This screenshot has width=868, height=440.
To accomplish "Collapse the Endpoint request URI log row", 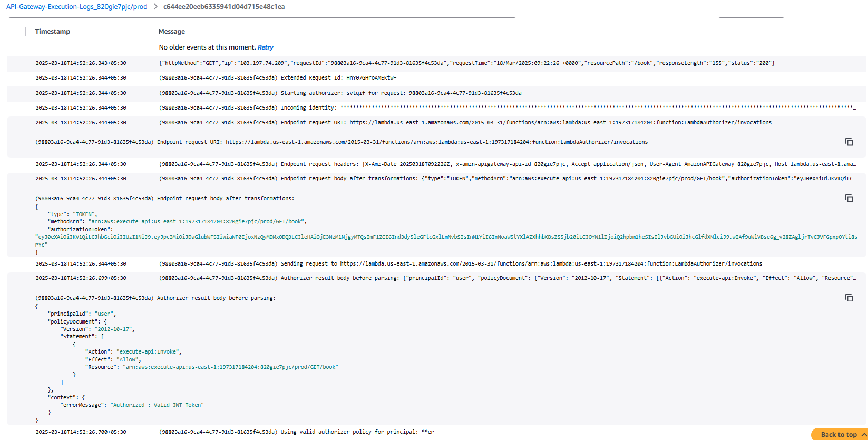I will tap(436, 123).
